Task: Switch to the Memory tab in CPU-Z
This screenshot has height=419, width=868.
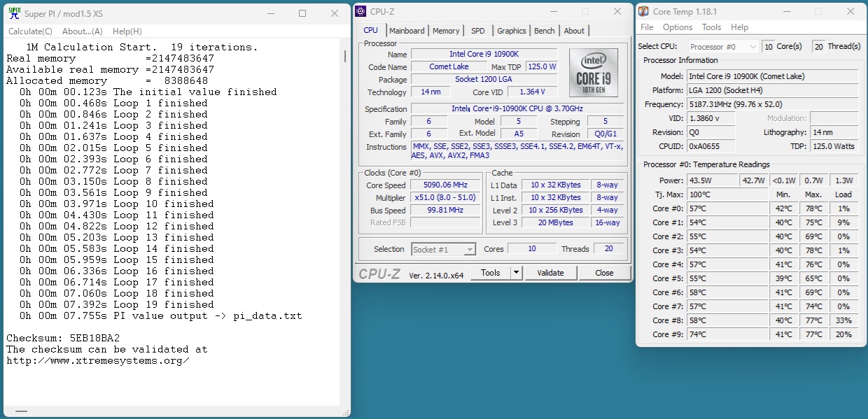Action: (x=446, y=31)
